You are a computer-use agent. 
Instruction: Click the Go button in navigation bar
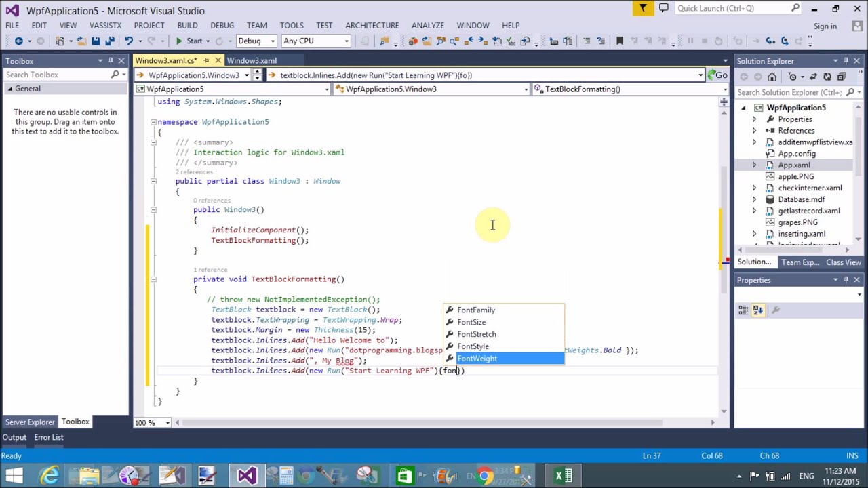click(x=717, y=75)
